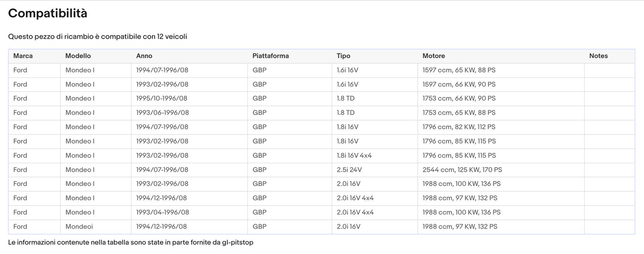Select the 1995/10-1996/08 year cell
Image resolution: width=644 pixels, height=254 pixels.
[161, 99]
